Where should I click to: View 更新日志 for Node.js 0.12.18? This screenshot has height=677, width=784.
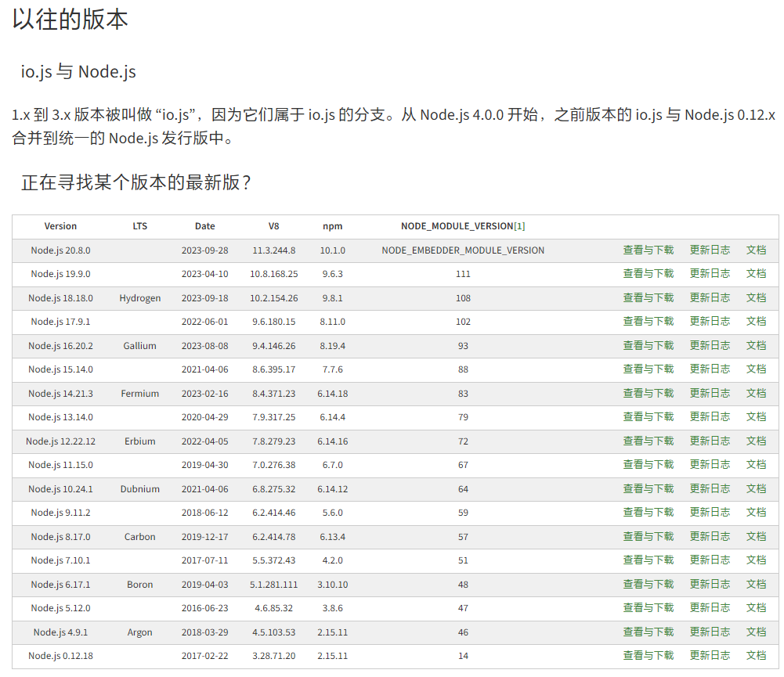(710, 655)
